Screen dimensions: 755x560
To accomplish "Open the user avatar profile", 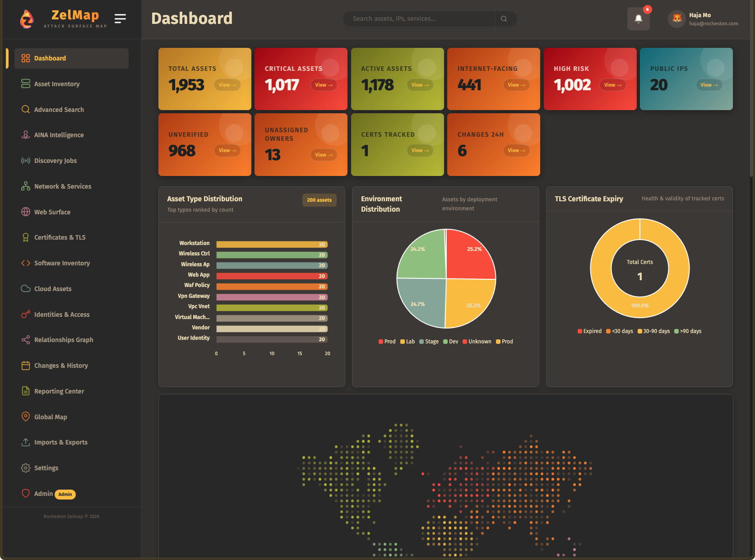I will (676, 19).
